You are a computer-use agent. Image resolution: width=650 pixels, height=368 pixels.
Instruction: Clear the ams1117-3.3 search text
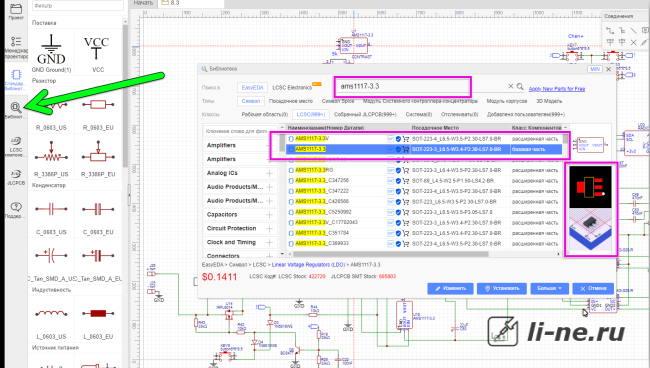(x=511, y=86)
